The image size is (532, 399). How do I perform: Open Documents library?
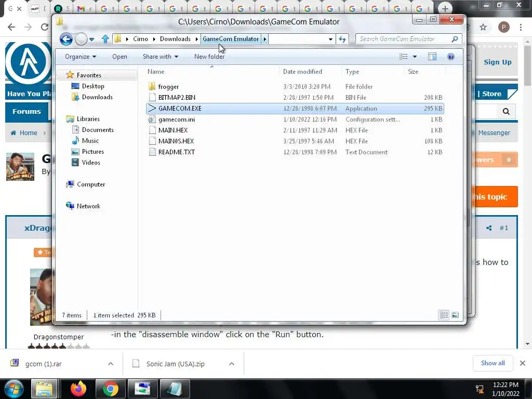pos(98,129)
